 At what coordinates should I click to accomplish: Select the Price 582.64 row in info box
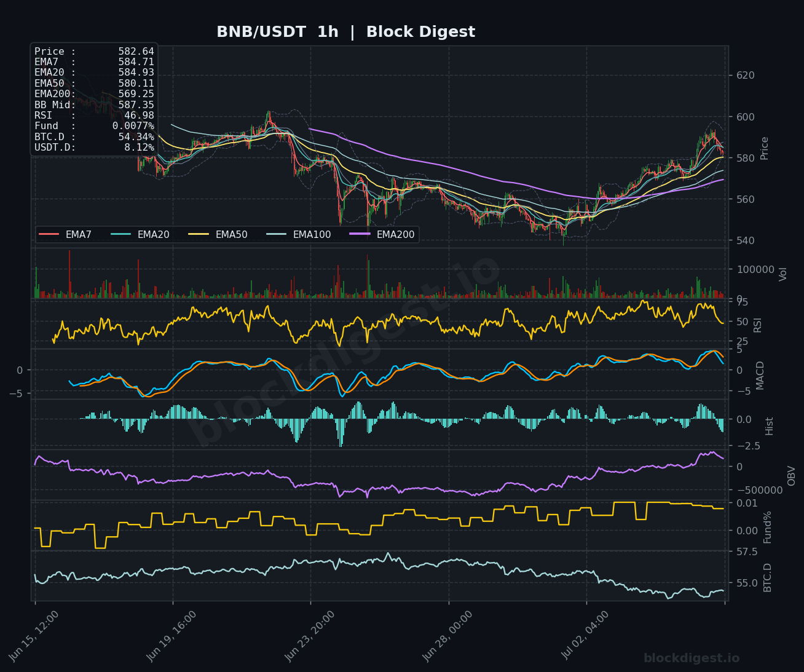point(94,52)
